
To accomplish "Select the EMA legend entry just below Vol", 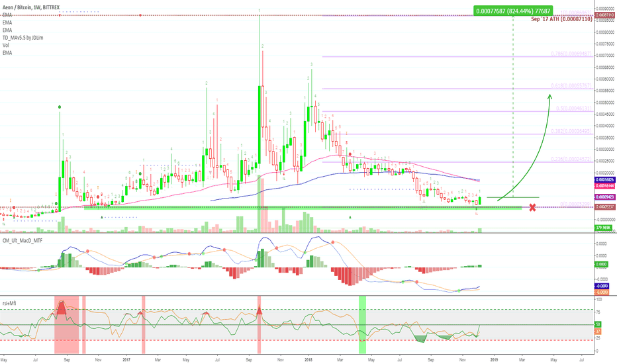I will click(7, 53).
